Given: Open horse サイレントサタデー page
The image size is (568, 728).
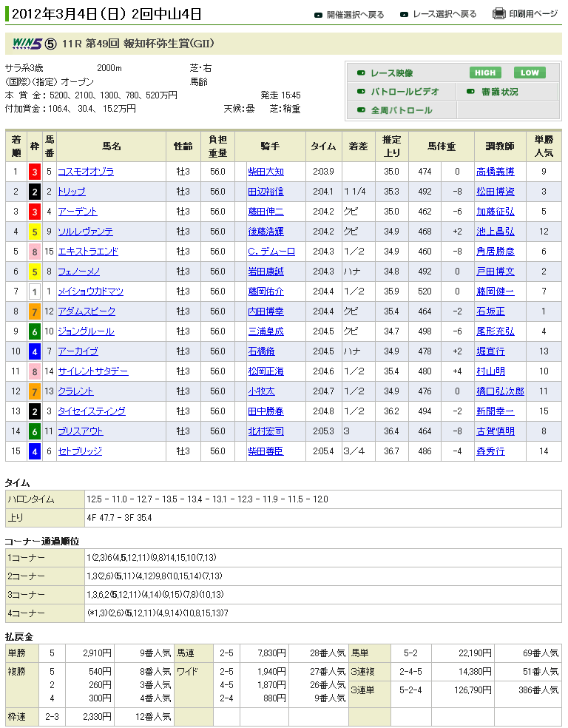Looking at the screenshot, I should [x=92, y=371].
